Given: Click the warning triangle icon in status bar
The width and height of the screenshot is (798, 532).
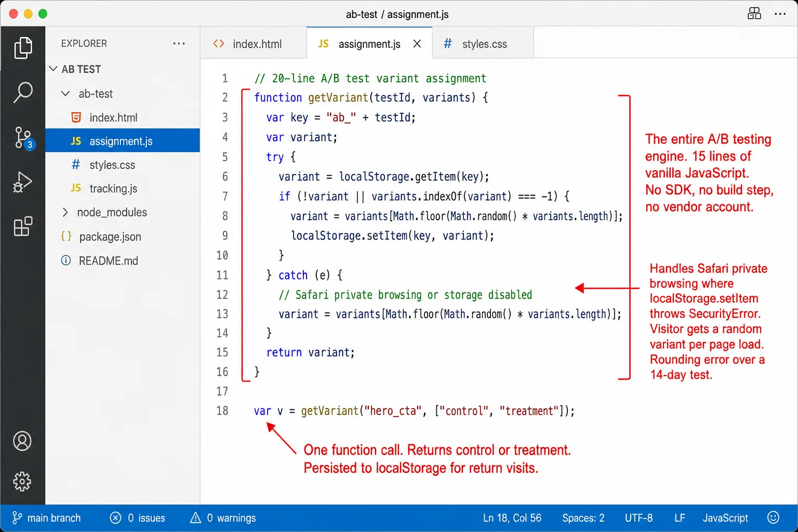Looking at the screenshot, I should tap(195, 518).
